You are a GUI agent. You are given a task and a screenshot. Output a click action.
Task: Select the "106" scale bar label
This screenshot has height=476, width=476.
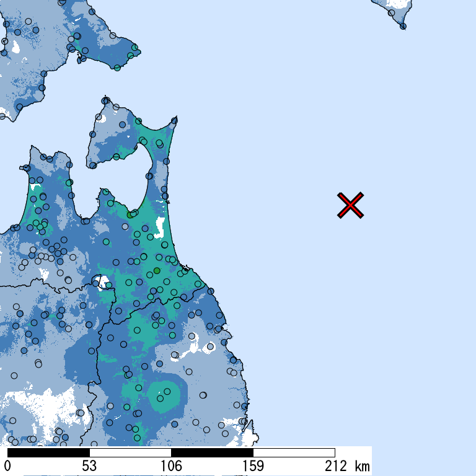point(171,466)
